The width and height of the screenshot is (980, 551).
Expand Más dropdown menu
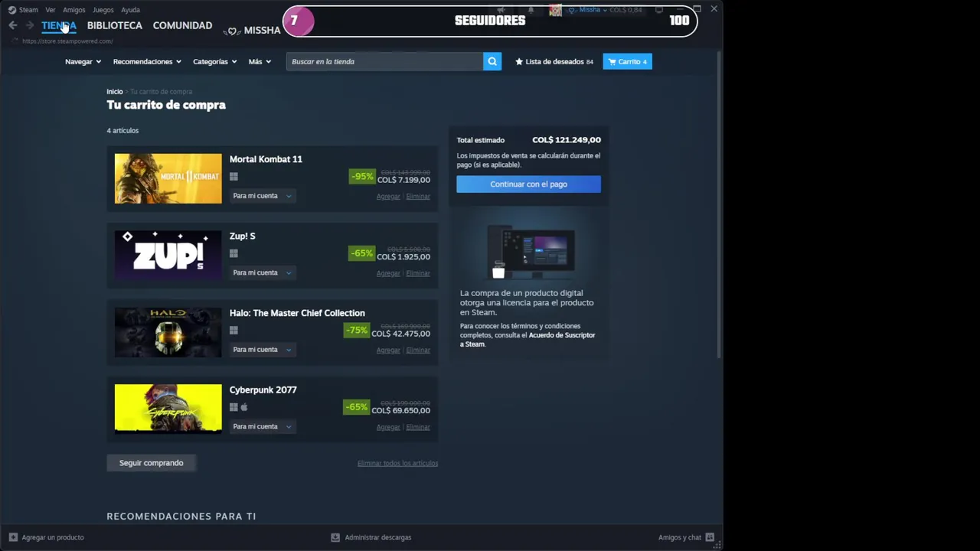point(260,61)
